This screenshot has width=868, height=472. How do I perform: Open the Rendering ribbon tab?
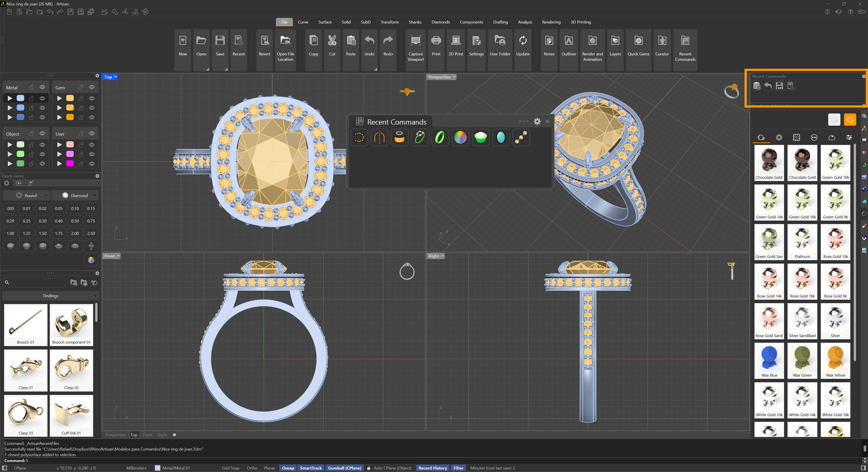pos(551,22)
